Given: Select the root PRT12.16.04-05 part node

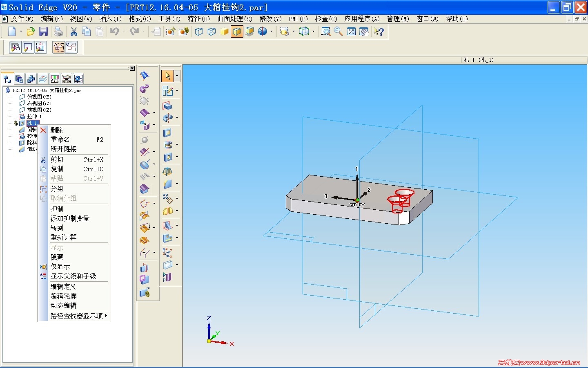Looking at the screenshot, I should (x=47, y=90).
